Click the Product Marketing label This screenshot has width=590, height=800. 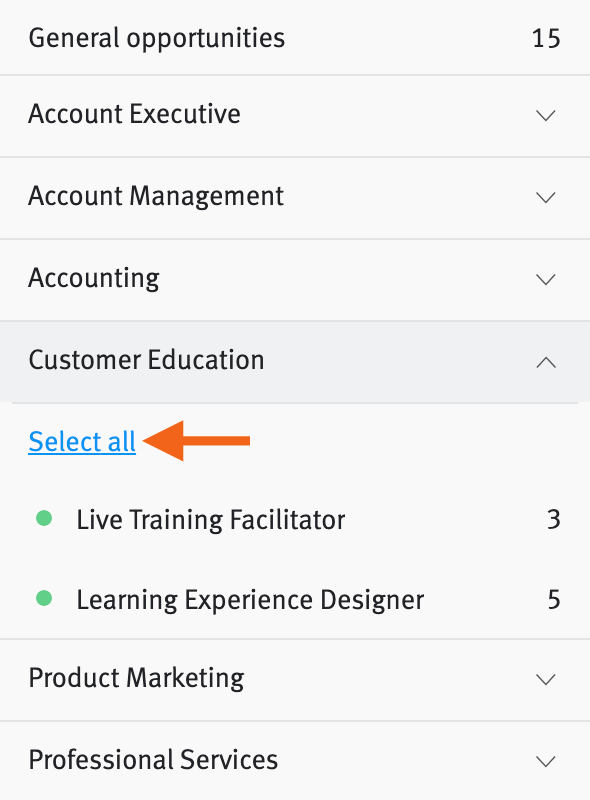(x=136, y=678)
